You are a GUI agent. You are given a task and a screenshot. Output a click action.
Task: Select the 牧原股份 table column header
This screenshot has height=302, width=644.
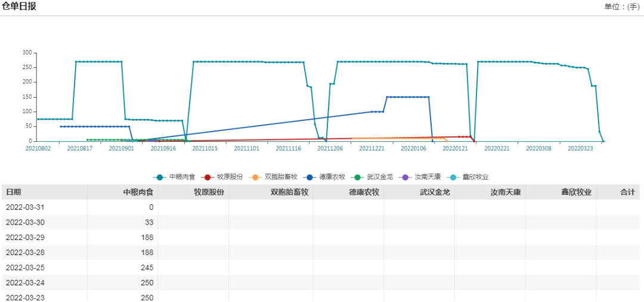(x=209, y=192)
